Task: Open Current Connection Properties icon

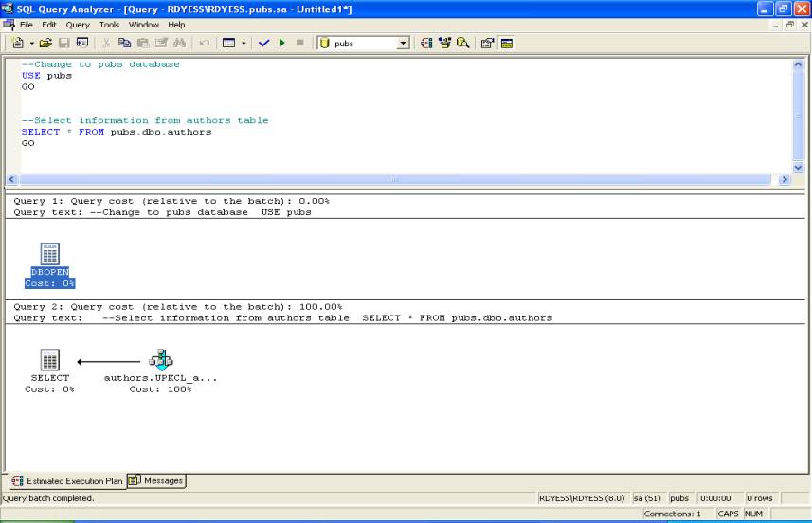Action: 487,43
